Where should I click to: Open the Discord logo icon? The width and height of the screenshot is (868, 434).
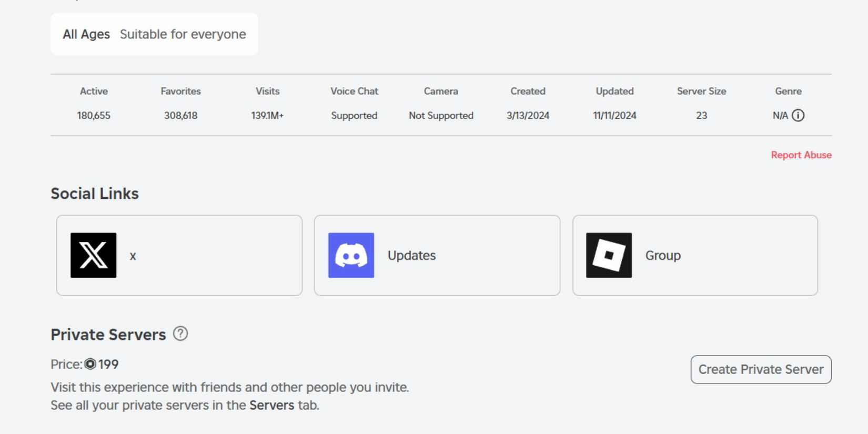click(351, 255)
